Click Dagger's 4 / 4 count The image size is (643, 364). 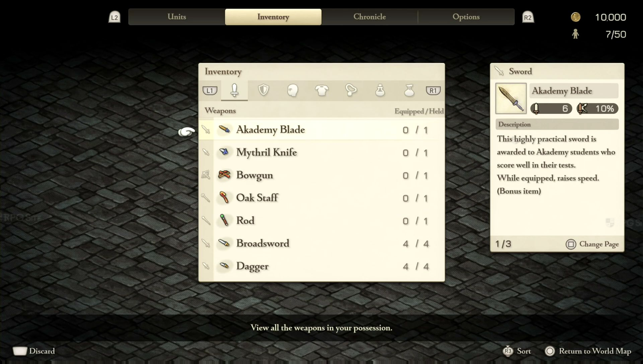click(416, 267)
